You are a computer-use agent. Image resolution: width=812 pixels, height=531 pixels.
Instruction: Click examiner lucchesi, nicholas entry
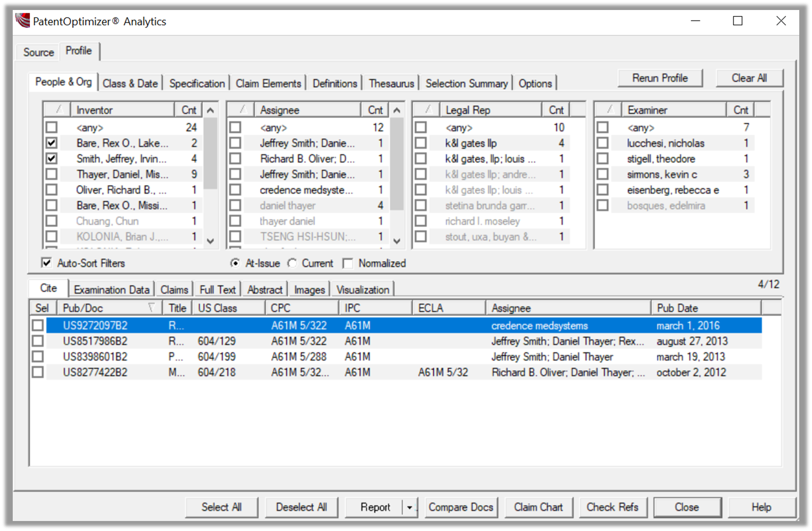pos(666,144)
